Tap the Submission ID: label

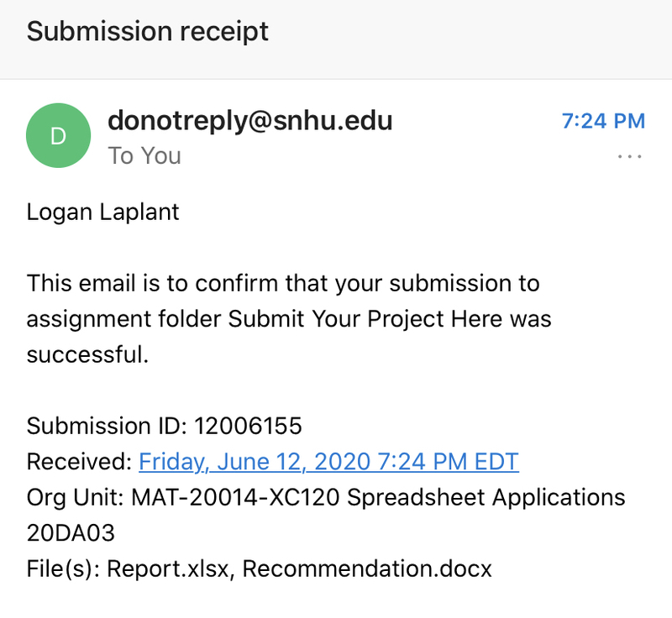(108, 426)
